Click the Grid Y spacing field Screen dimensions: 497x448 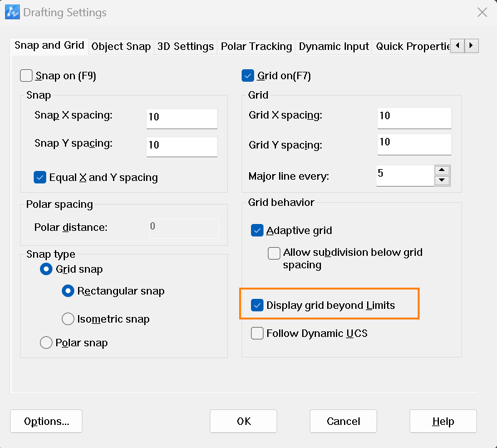click(x=415, y=145)
